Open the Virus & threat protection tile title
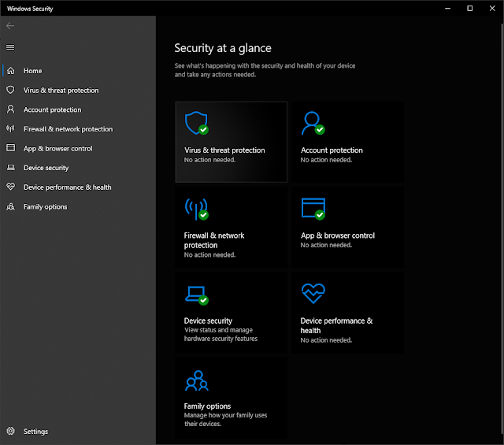This screenshot has height=445, width=504. pos(224,150)
